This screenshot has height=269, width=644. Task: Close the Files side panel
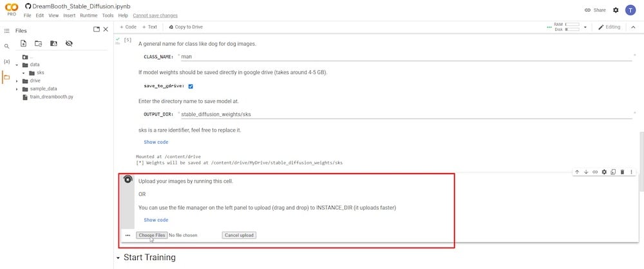click(x=106, y=29)
